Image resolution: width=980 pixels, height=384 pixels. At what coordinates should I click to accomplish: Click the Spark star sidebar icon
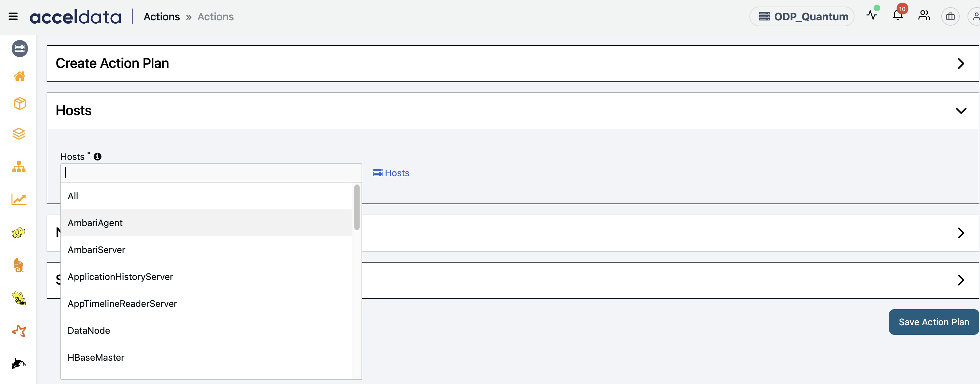(x=19, y=331)
